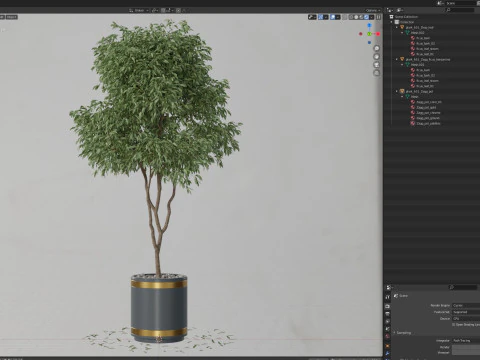The image size is (480, 360).
Task: Open the viewport Options dropdown
Action: click(x=373, y=11)
